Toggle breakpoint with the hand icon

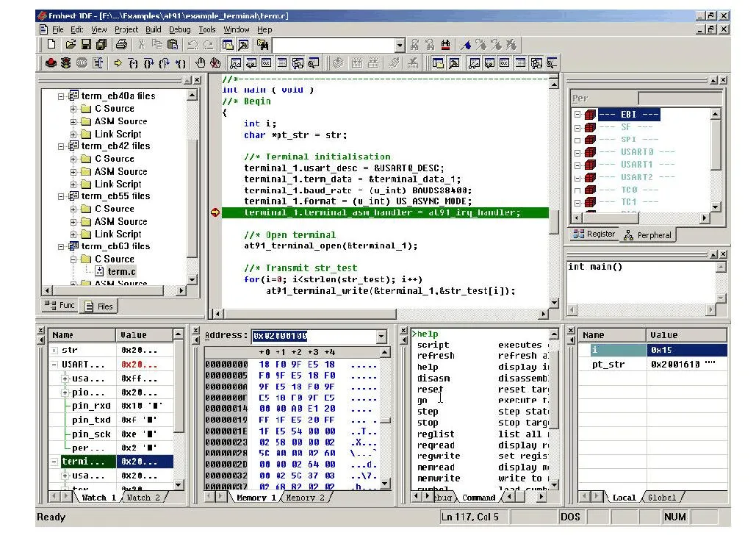(x=200, y=62)
